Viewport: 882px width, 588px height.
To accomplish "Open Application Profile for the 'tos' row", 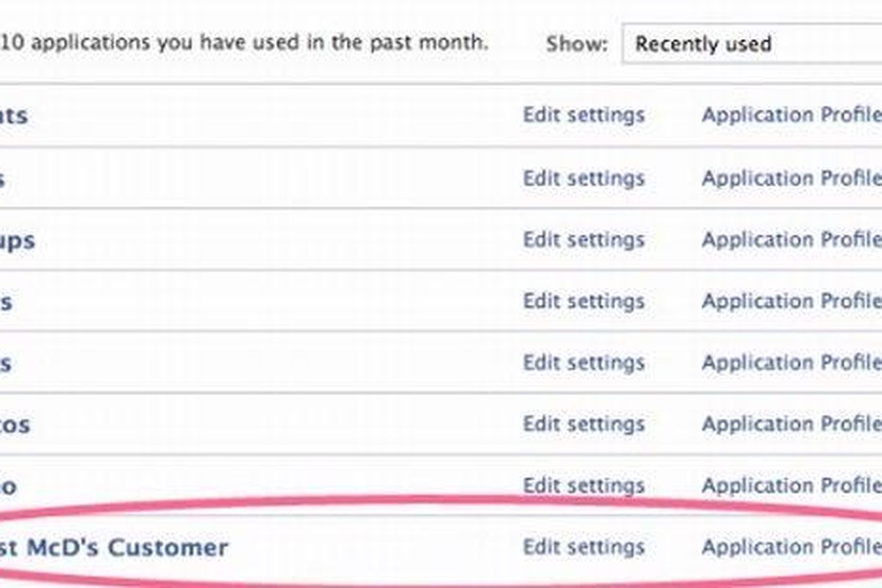I will tap(791, 424).
